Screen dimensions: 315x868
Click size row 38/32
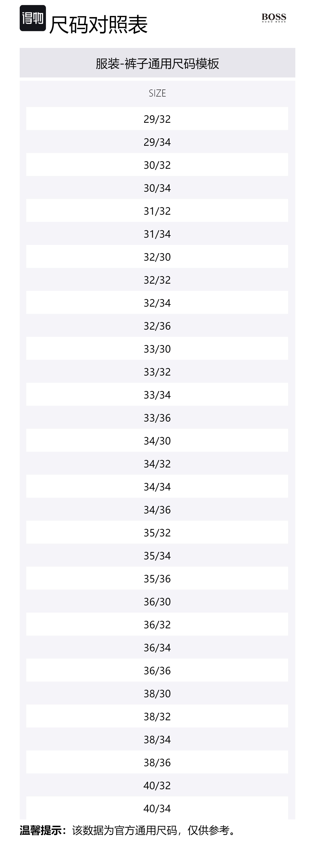click(x=157, y=716)
